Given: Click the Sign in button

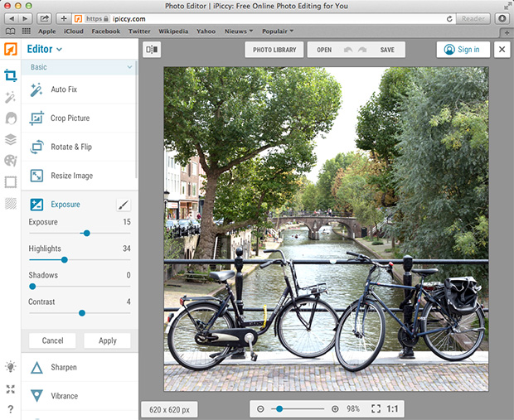Looking at the screenshot, I should point(463,50).
